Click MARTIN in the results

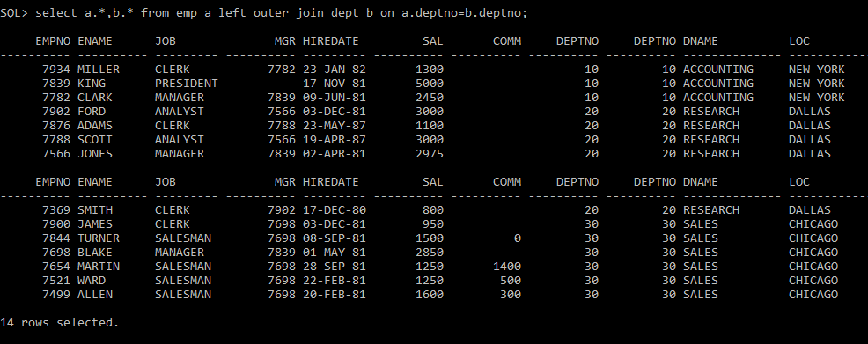pos(99,267)
